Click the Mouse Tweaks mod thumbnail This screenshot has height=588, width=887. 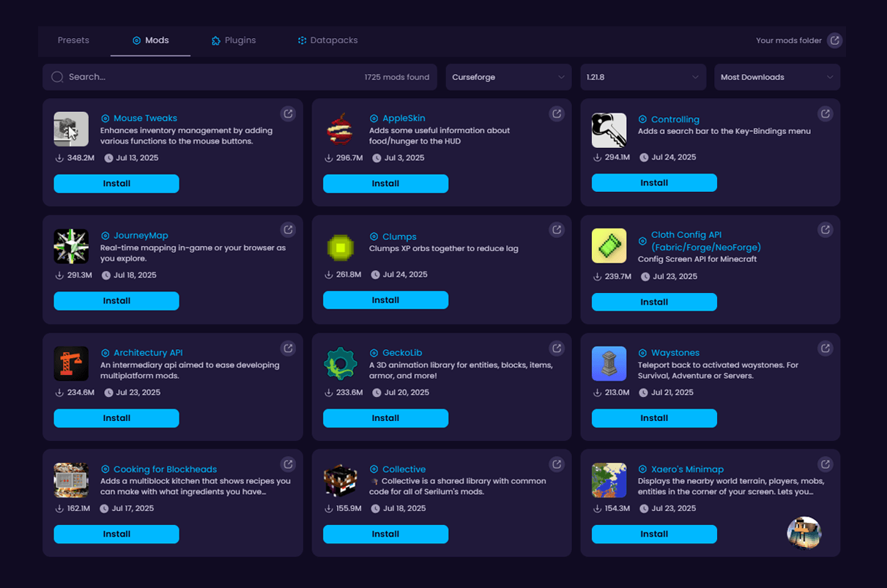(x=71, y=130)
